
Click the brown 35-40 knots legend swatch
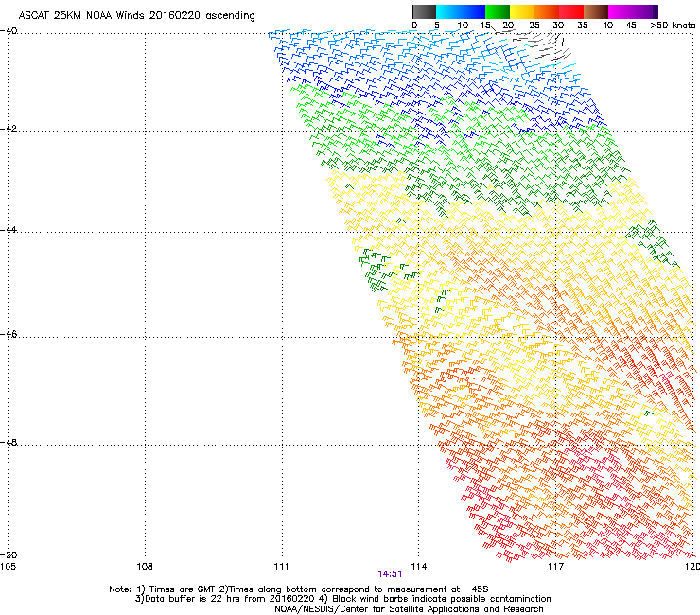coord(596,11)
